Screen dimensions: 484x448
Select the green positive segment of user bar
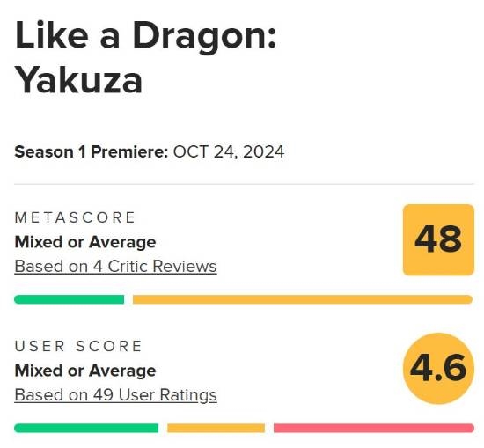point(86,428)
